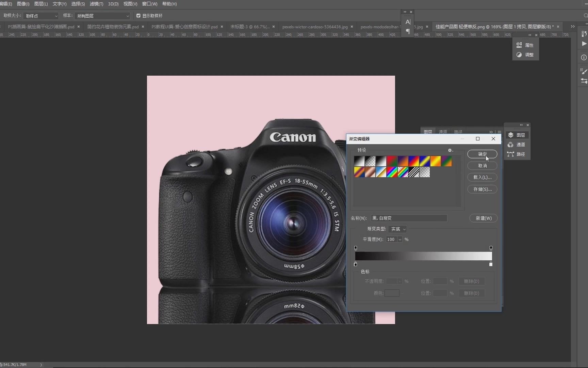
Task: Open the 属性 properties panel
Action: click(525, 45)
